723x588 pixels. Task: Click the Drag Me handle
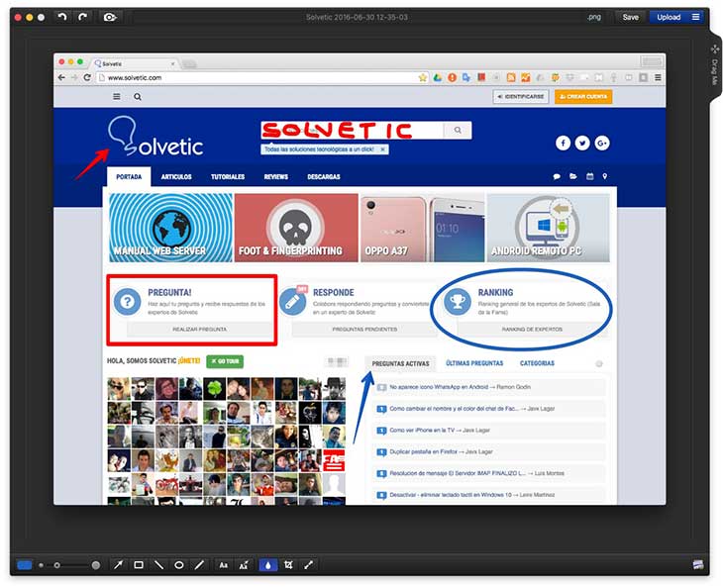pos(715,64)
